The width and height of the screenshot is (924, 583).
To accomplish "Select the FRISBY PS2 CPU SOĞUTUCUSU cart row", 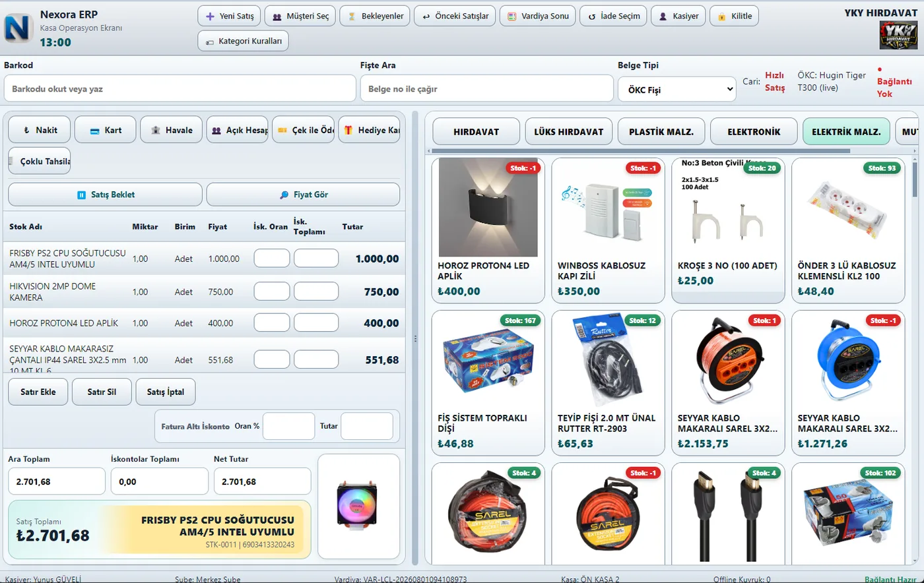I will coord(204,259).
